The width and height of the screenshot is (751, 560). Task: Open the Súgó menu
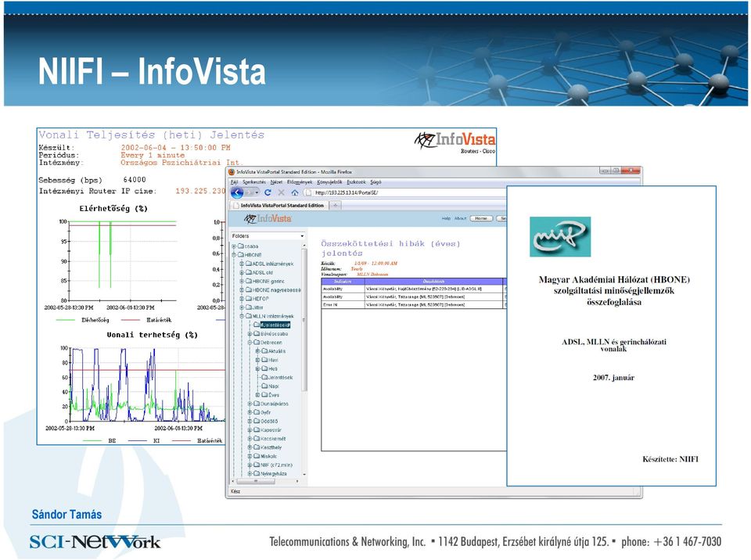click(375, 182)
